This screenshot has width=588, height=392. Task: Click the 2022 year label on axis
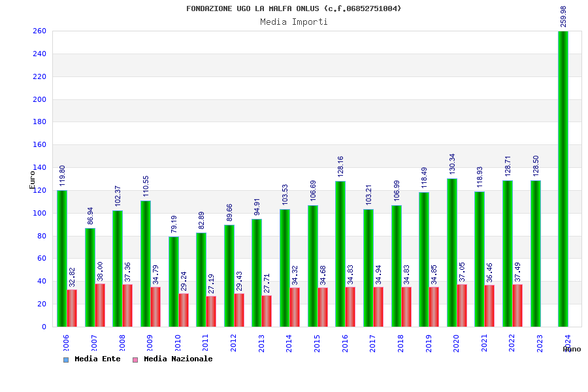(x=512, y=343)
